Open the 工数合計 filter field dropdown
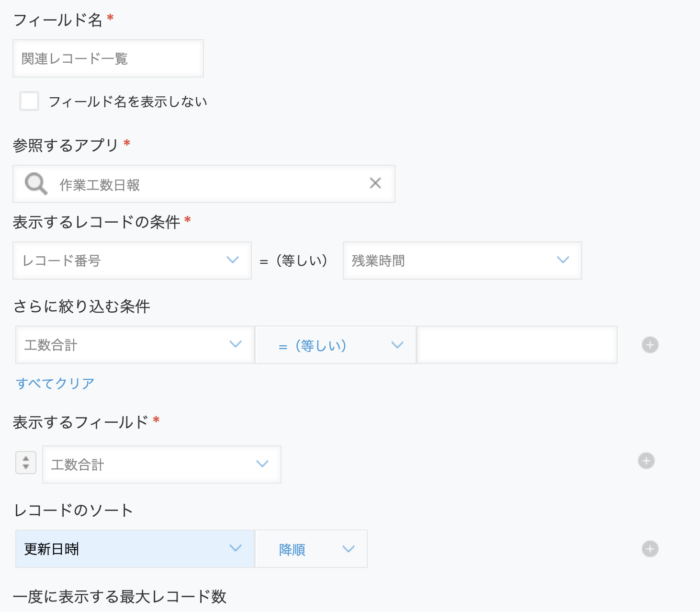Screen dimensions: 700x612 point(135,345)
